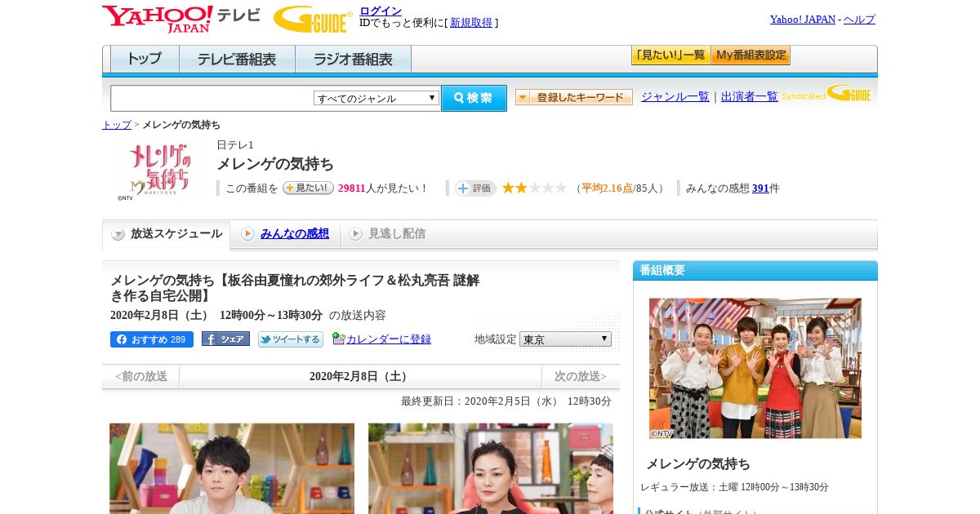Focus the program search input field
The image size is (980, 514).
point(212,98)
